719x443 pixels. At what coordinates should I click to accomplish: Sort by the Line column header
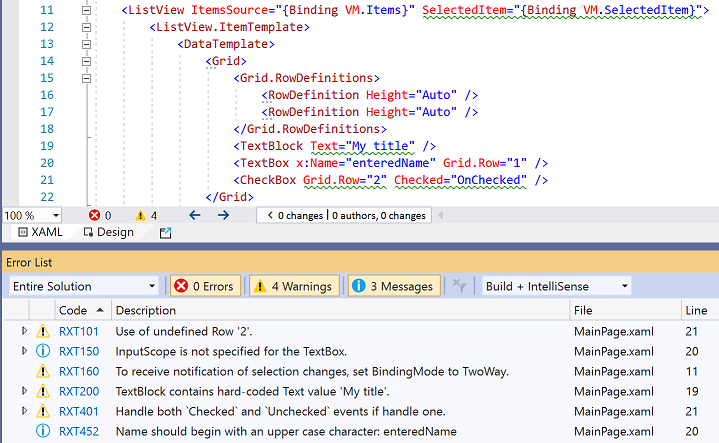[x=699, y=310]
